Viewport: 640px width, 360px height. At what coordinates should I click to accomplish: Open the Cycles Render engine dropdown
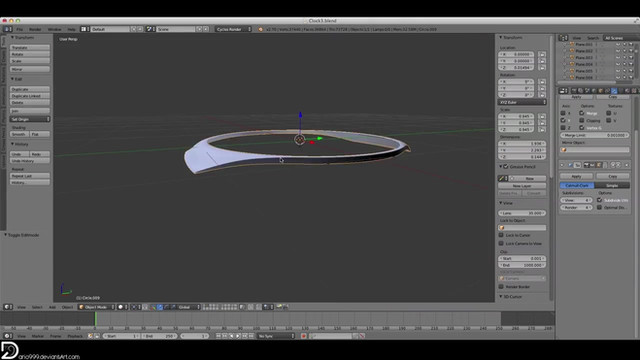pos(233,29)
